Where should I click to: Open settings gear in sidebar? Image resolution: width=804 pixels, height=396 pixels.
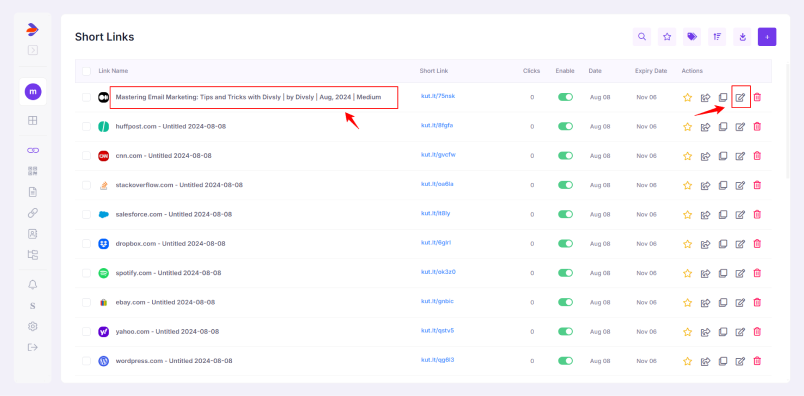[33, 326]
